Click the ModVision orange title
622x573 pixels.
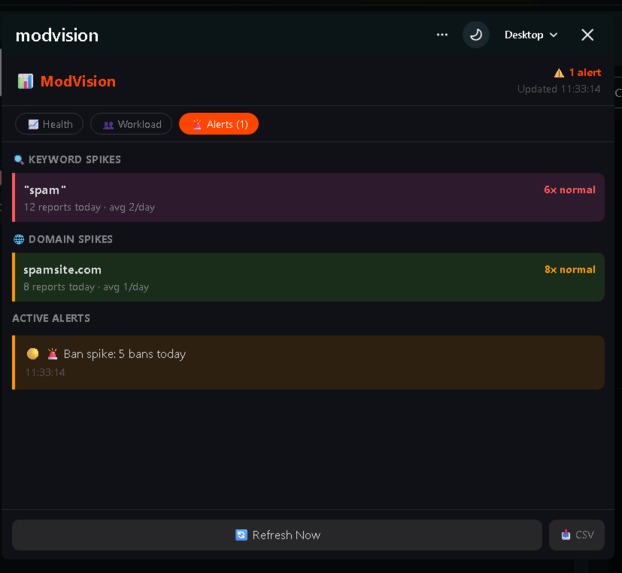coord(78,81)
